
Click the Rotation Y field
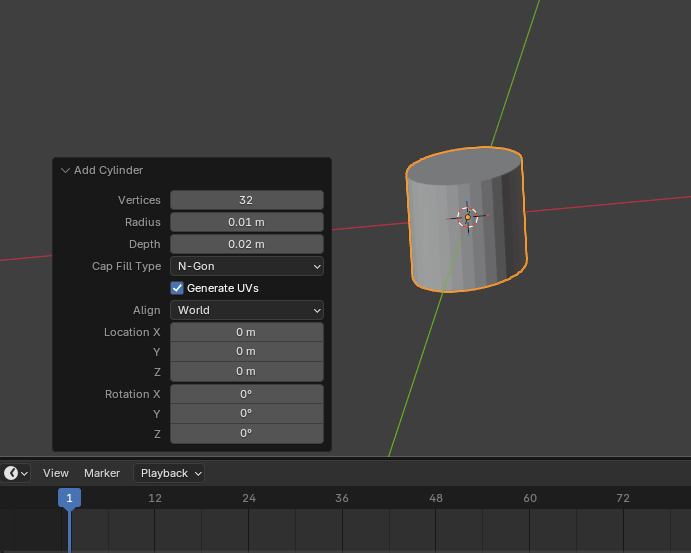(247, 413)
